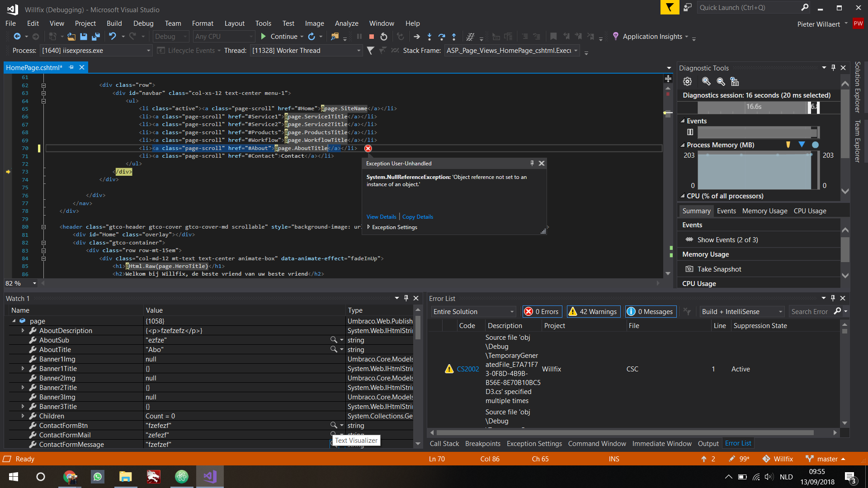Screen dimensions: 868x488
Task: Expand the AboutDescription watch item
Action: tap(23, 330)
